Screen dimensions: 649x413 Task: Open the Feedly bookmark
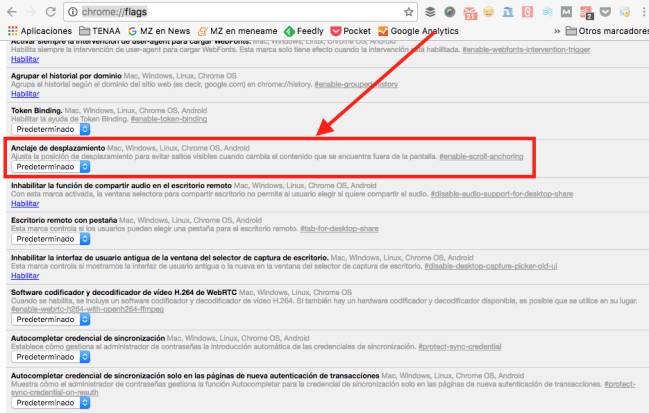304,31
